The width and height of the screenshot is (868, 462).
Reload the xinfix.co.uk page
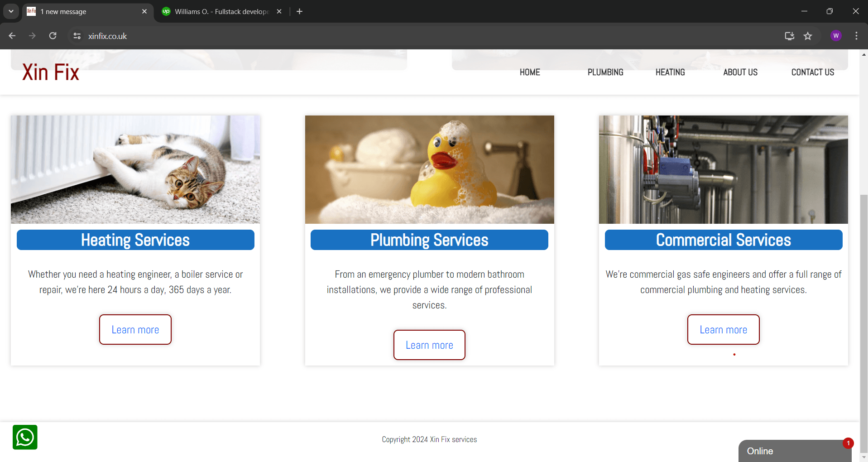click(53, 36)
